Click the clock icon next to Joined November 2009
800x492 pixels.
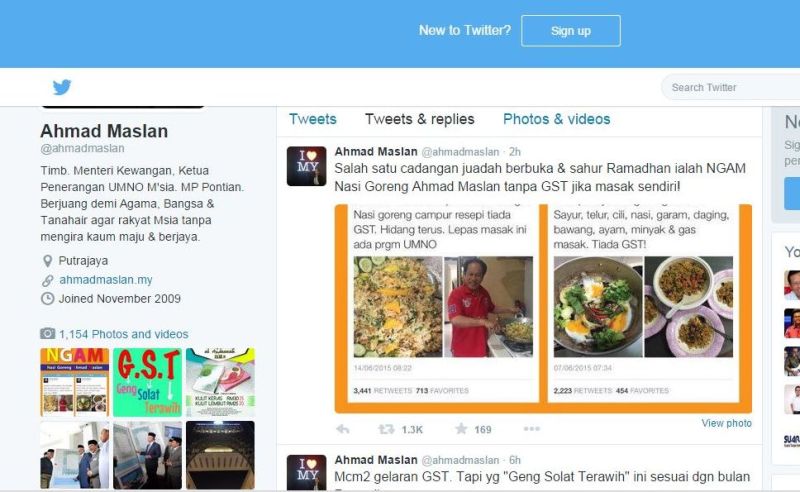pos(47,299)
